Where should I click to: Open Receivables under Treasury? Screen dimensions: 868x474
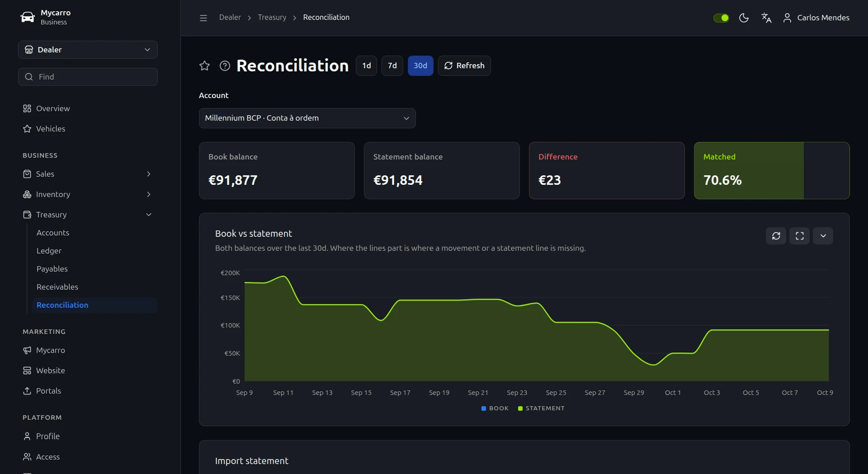pyautogui.click(x=57, y=287)
